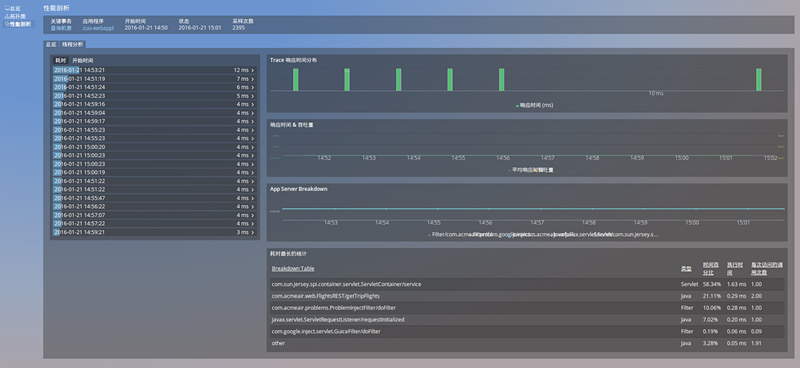Click the 0.29 ms execution time cell
The image size is (800, 368).
pyautogui.click(x=735, y=296)
